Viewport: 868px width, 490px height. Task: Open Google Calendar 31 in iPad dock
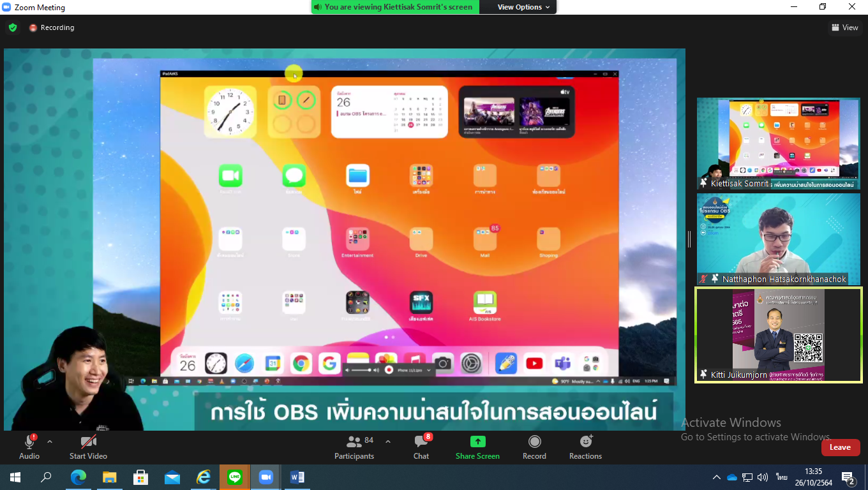(x=273, y=364)
